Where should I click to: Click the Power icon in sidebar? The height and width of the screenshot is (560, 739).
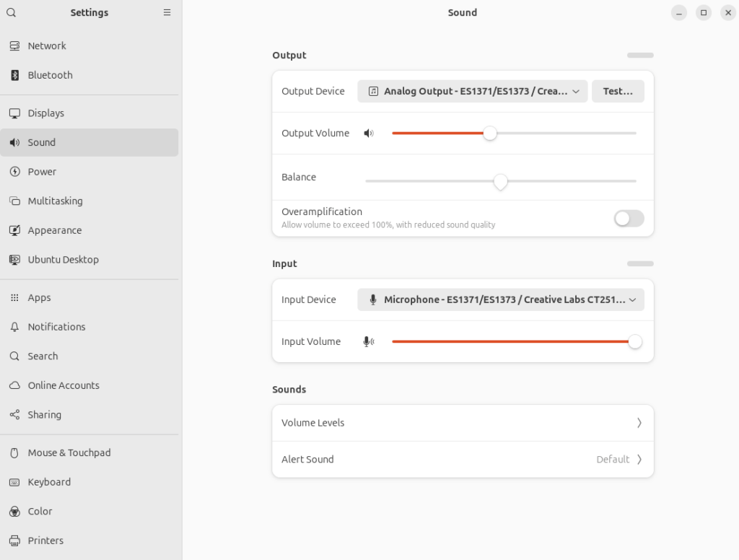point(14,172)
